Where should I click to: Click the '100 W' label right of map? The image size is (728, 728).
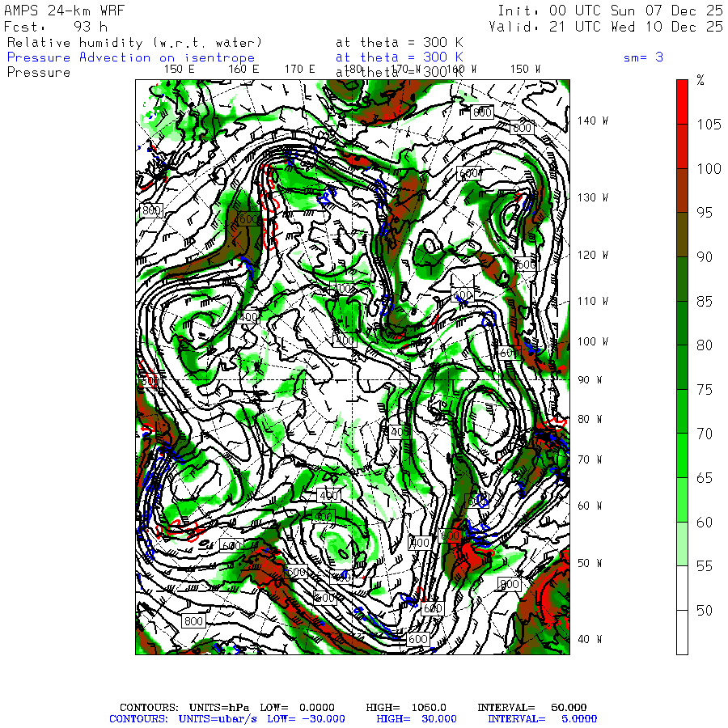tap(593, 341)
